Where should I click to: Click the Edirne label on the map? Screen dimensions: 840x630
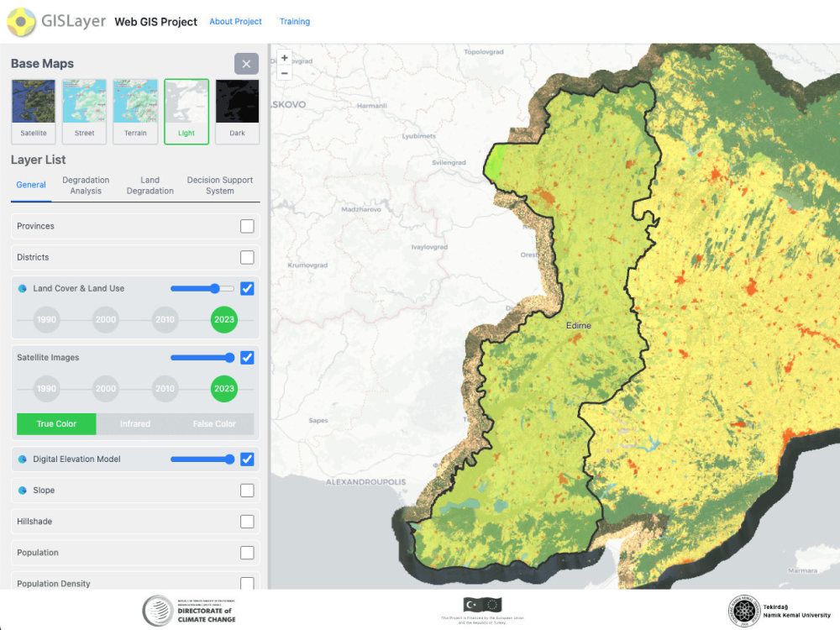click(579, 326)
